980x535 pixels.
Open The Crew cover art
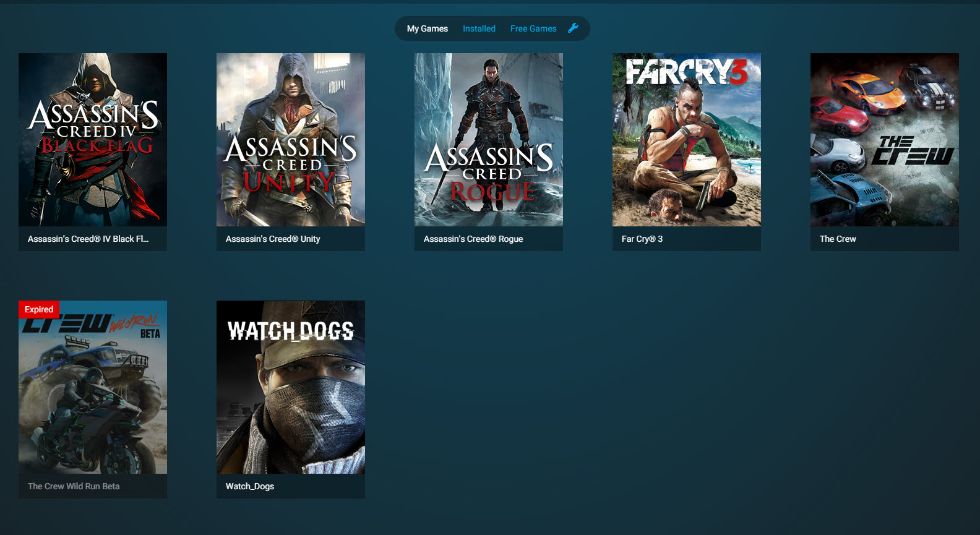pyautogui.click(x=885, y=140)
